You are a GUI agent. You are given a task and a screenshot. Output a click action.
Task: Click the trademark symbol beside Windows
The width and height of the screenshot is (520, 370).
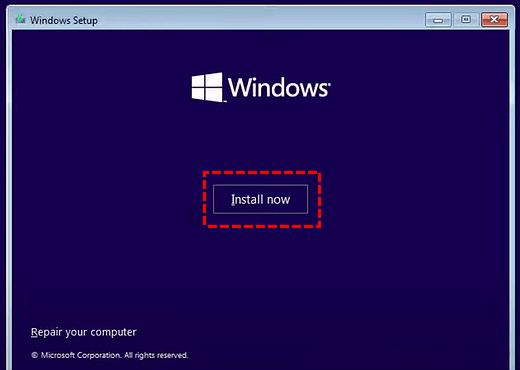[329, 83]
